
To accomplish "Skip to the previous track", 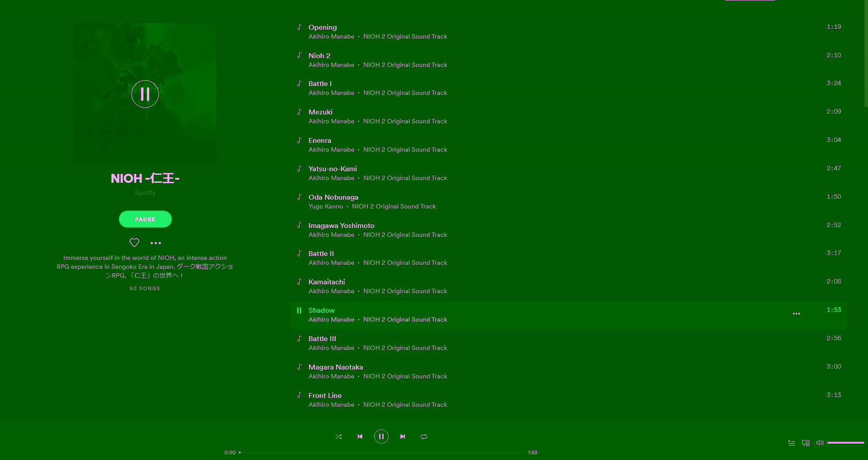I will 360,436.
